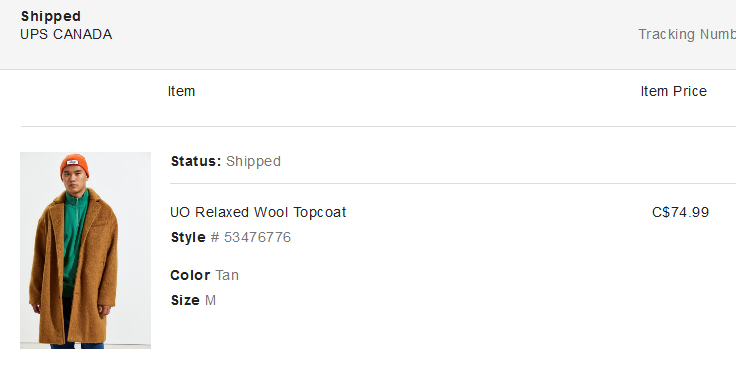Click the Color Tan detail
736x368 pixels.
205,275
